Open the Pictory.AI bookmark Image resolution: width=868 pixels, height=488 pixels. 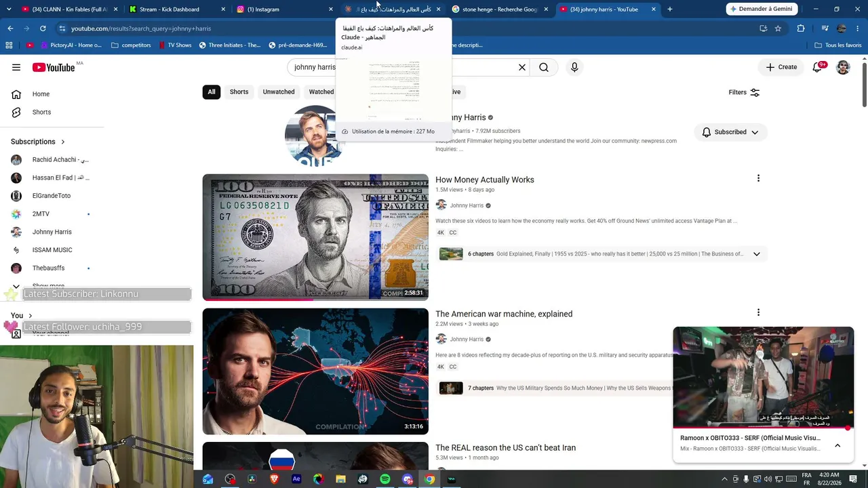71,45
